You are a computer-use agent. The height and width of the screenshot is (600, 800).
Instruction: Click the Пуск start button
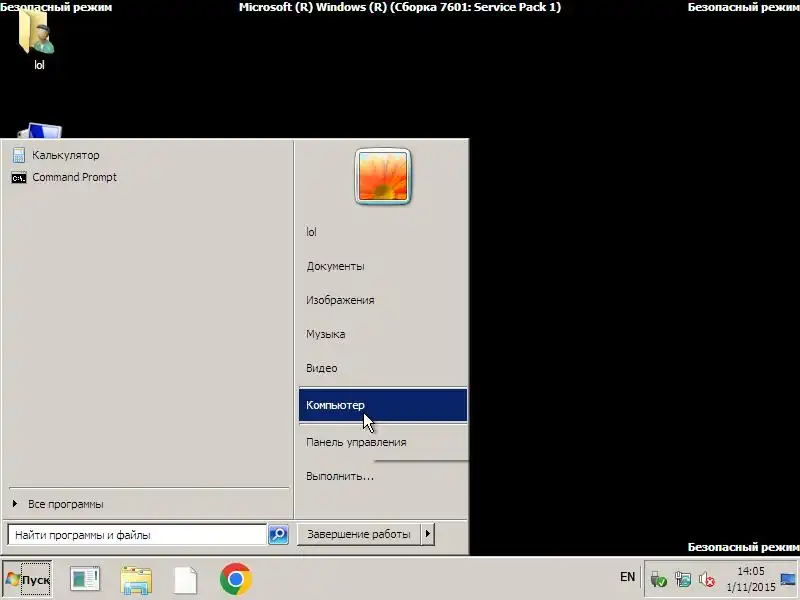click(28, 579)
